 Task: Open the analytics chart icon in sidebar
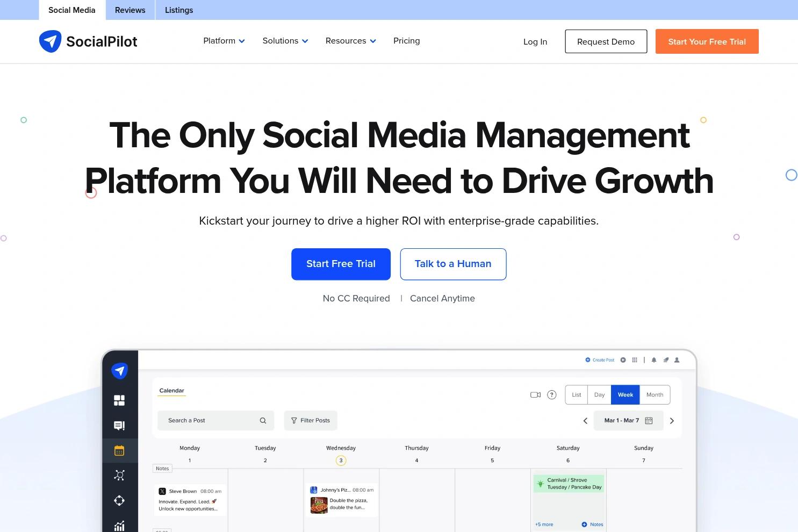click(x=119, y=526)
